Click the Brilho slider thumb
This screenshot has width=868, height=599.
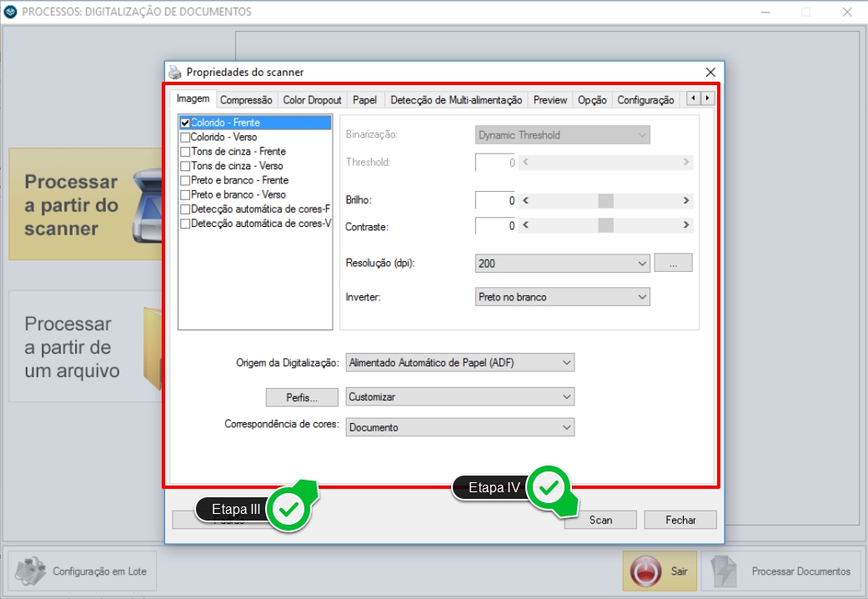[x=605, y=200]
